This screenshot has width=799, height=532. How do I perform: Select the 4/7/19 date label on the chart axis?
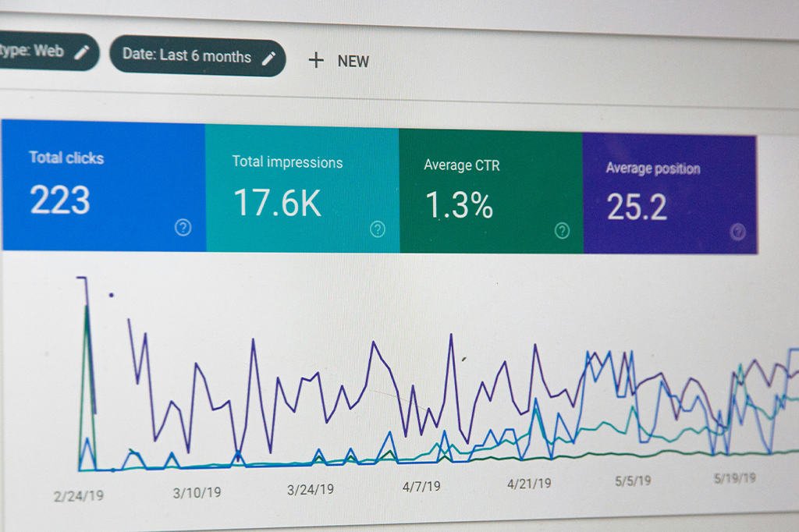(421, 486)
